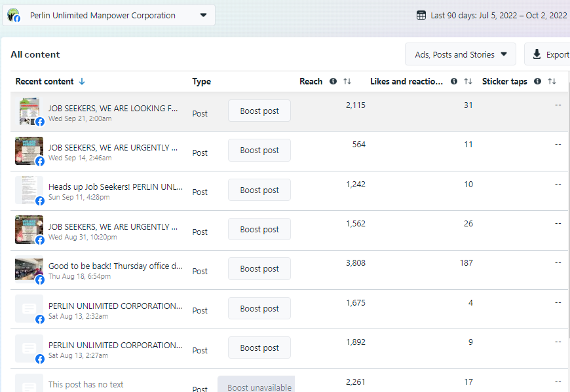This screenshot has height=392, width=570.
Task: Click the Facebook badge on Aug 31 post
Action: [40, 240]
